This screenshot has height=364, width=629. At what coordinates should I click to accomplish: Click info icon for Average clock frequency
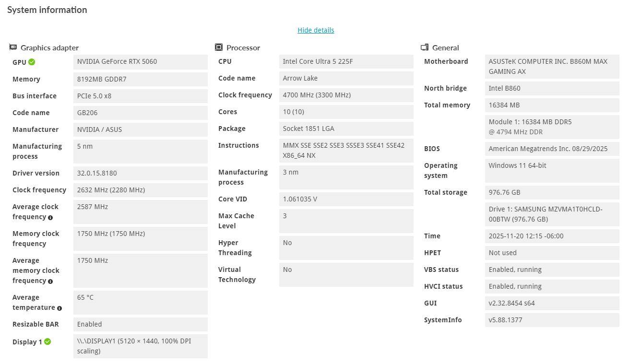coord(50,217)
